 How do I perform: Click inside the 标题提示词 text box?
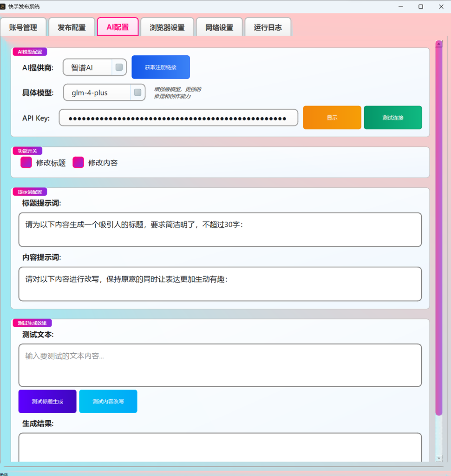pyautogui.click(x=220, y=230)
